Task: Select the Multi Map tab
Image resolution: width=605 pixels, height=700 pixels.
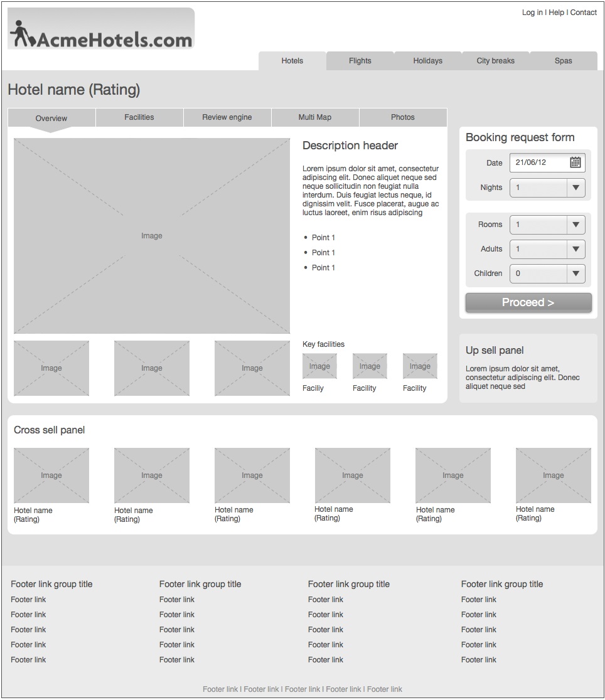Action: [314, 117]
